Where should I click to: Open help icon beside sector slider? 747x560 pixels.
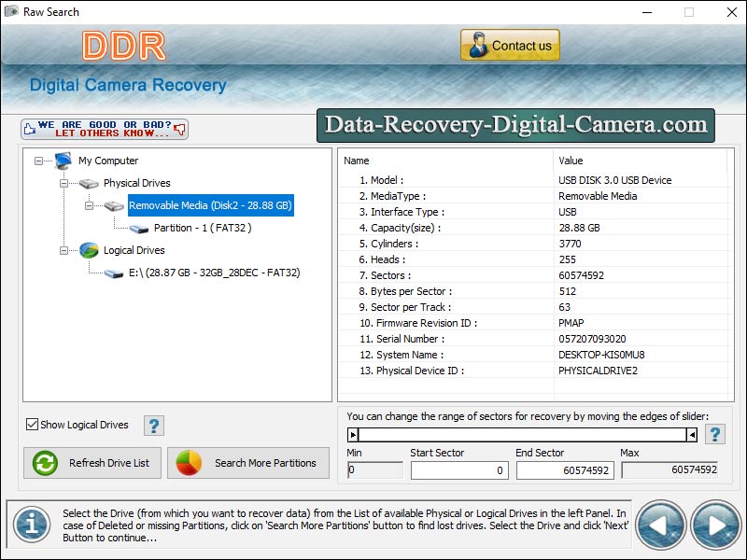click(x=714, y=434)
